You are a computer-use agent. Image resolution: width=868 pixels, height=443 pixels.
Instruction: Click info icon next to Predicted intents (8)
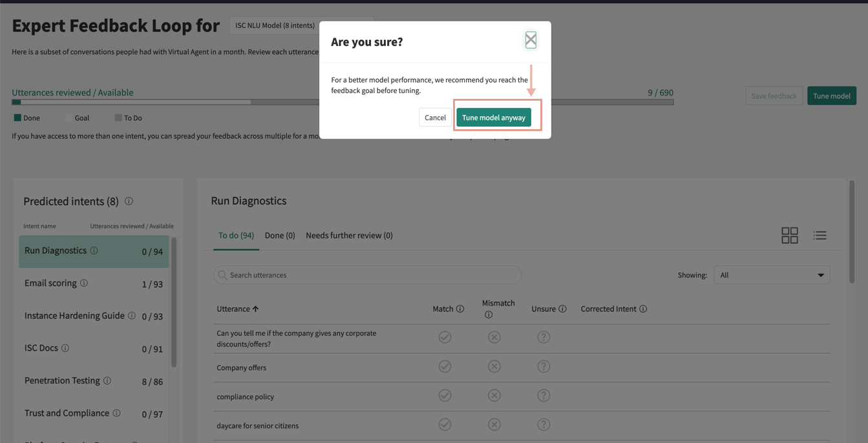[129, 201]
